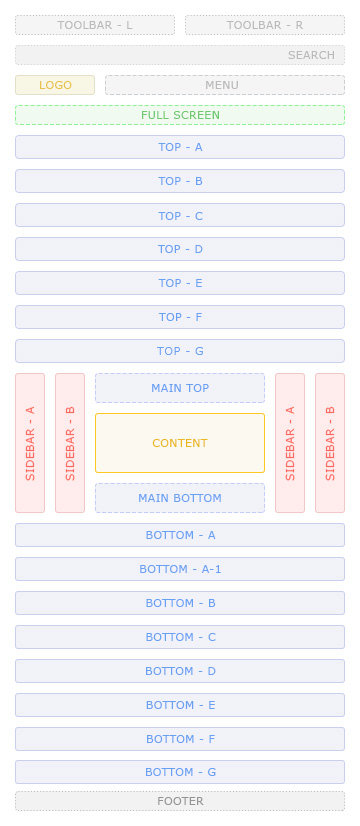
Task: Select the TOOLBAR - R block
Action: pos(265,25)
